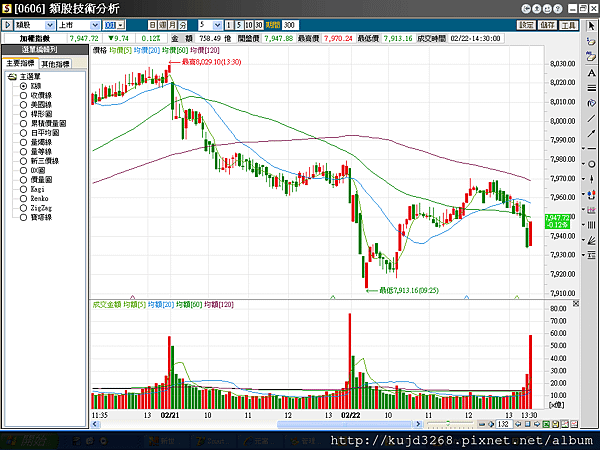Click the horizontal chart scrollbar thumb

click(344, 424)
